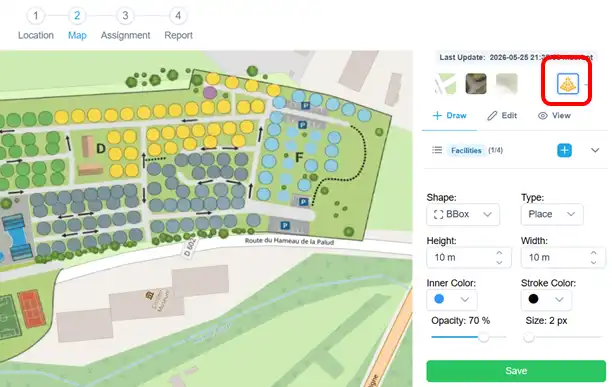Click the Last Update timestamp text
Screen dimensions: 612x387
[516, 57]
